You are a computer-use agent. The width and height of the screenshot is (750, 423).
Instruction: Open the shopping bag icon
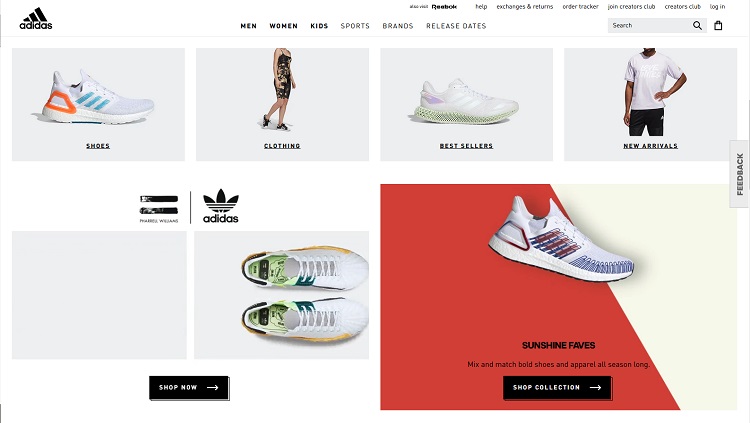pos(718,26)
